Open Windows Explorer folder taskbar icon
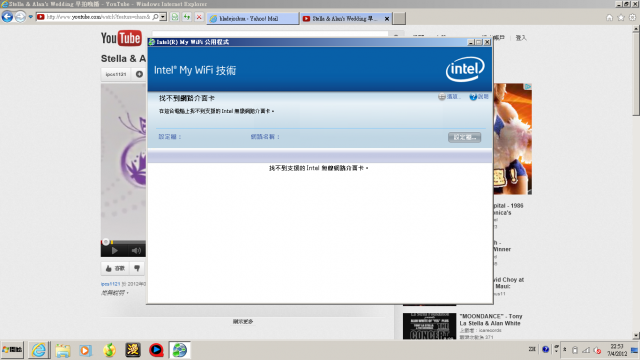The image size is (640, 360). (62, 350)
